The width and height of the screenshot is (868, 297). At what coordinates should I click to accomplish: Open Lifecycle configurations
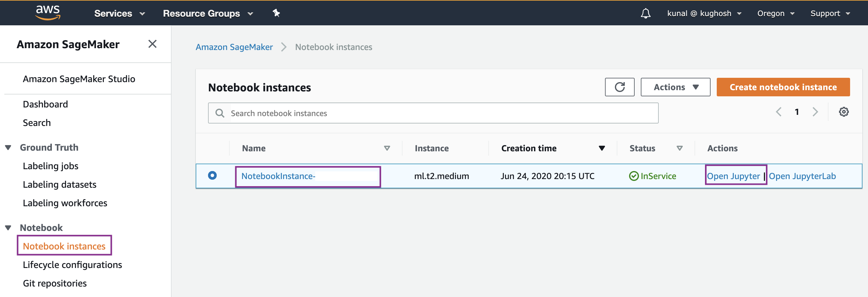coord(72,265)
